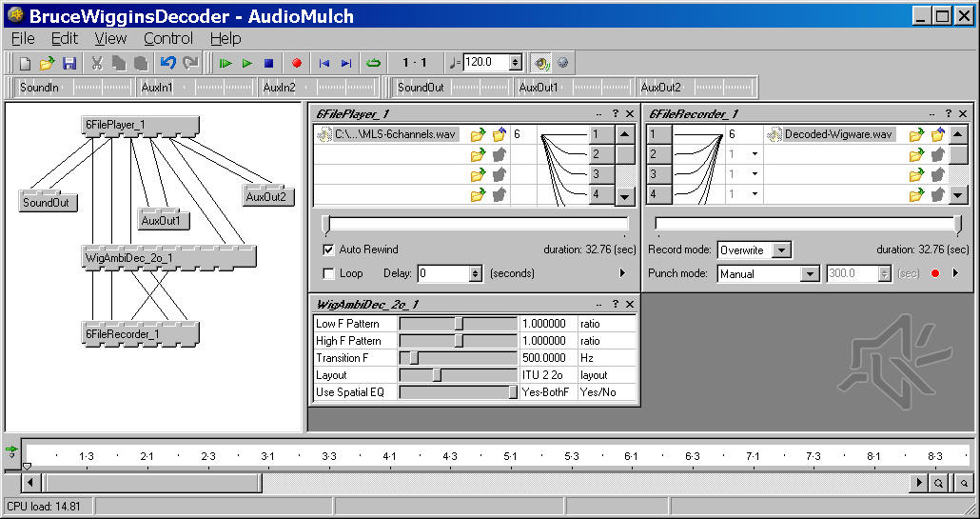Viewport: 980px width, 519px height.
Task: Open channel count dropdown in recorder row 4
Action: point(755,195)
